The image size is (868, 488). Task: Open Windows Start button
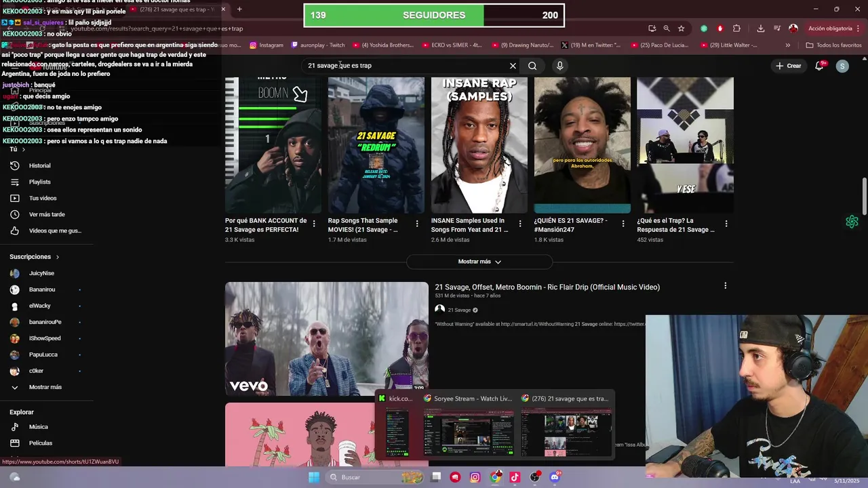coord(314,477)
